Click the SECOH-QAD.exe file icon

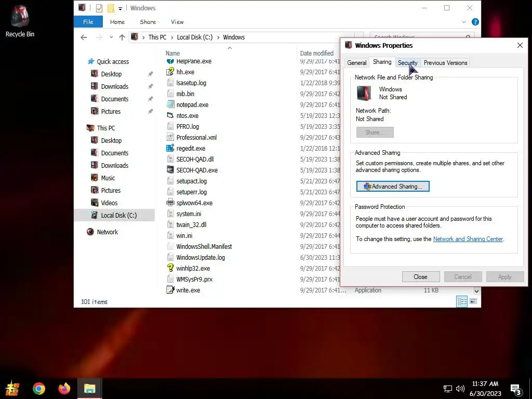click(170, 170)
